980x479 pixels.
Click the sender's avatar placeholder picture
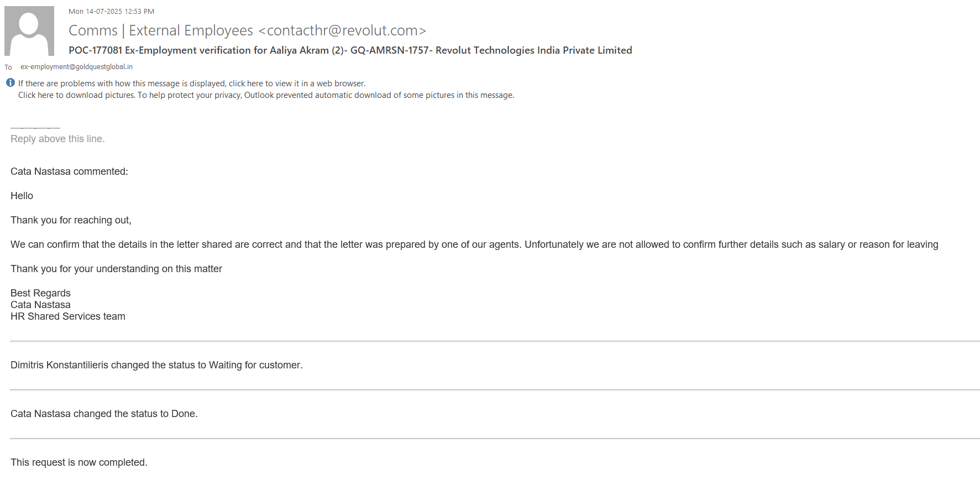coord(29,31)
